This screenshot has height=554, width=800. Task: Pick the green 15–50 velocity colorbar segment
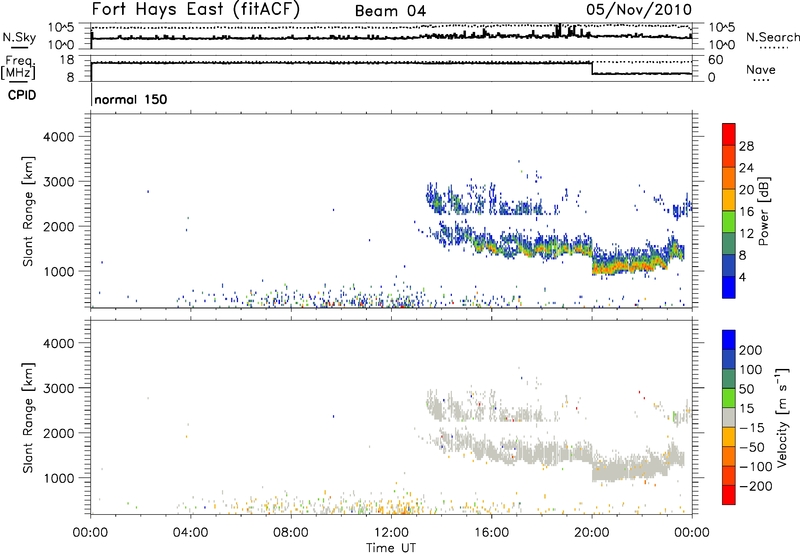click(x=729, y=398)
